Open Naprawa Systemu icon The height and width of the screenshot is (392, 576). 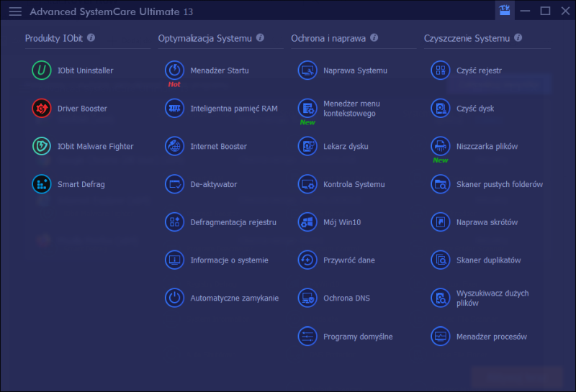pyautogui.click(x=307, y=70)
